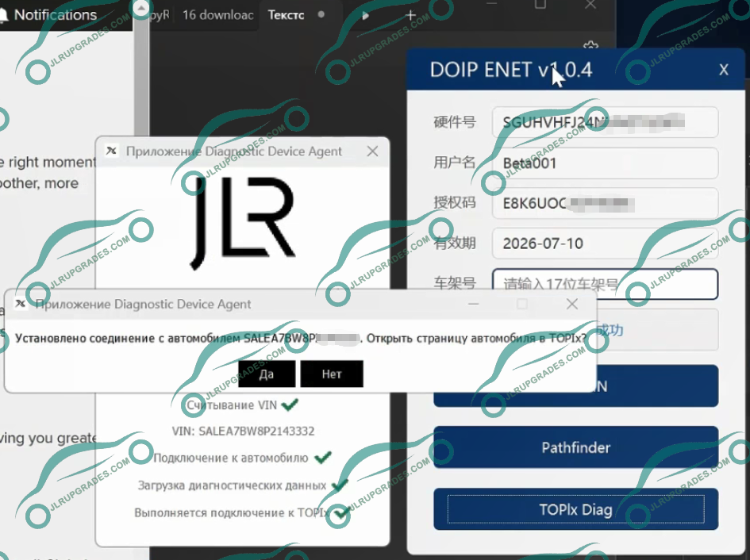
Task: Confirm with the Да button
Action: coord(267,374)
